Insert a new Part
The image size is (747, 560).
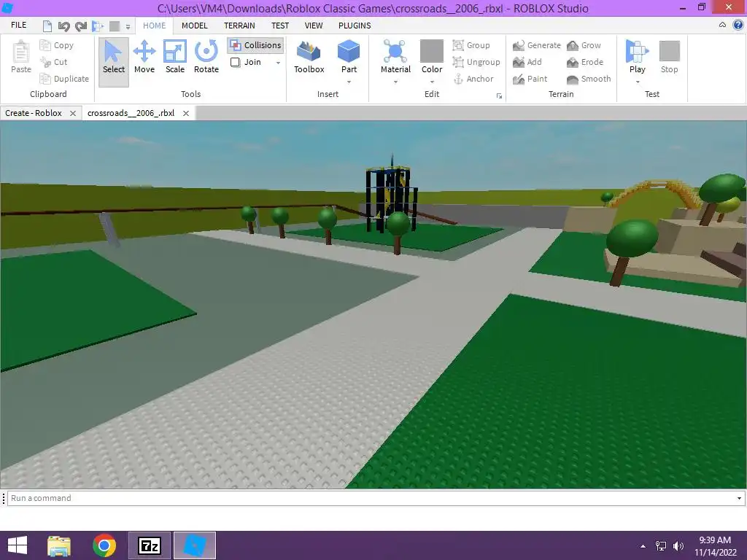(349, 56)
